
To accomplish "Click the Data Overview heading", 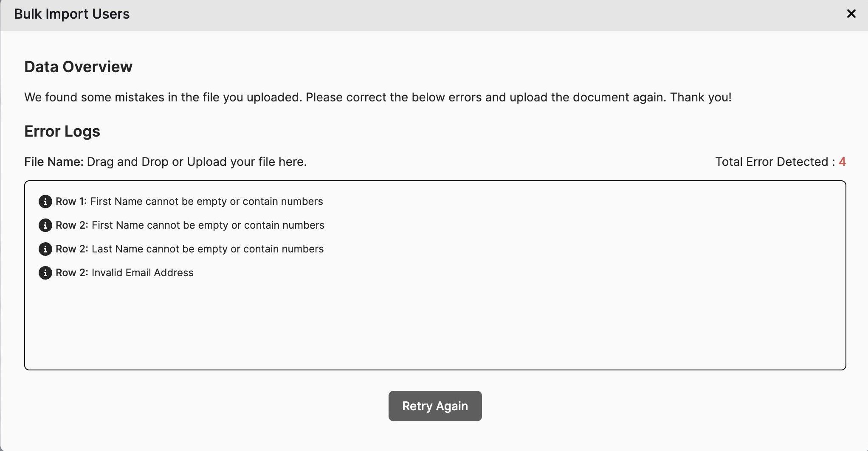I will [x=78, y=67].
